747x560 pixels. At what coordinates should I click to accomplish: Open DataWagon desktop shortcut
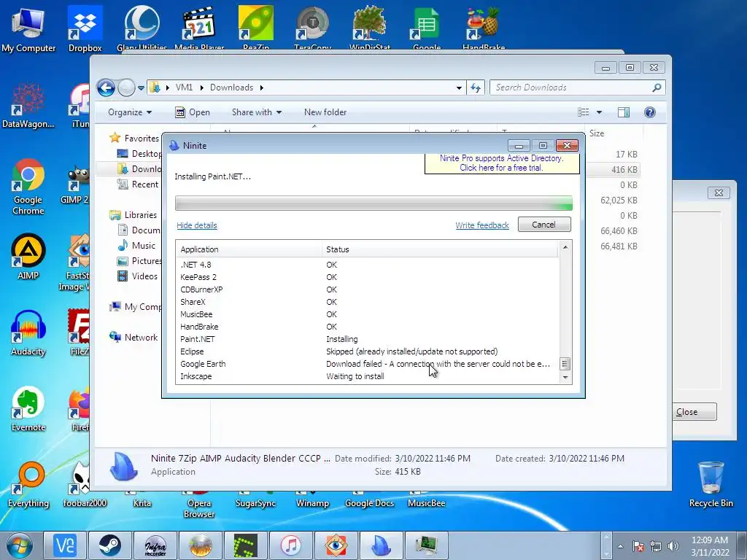point(28,106)
